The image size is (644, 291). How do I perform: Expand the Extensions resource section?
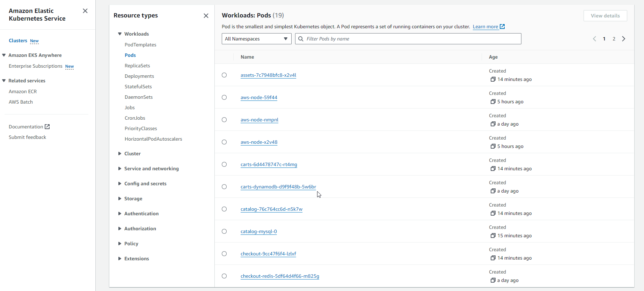tap(120, 259)
